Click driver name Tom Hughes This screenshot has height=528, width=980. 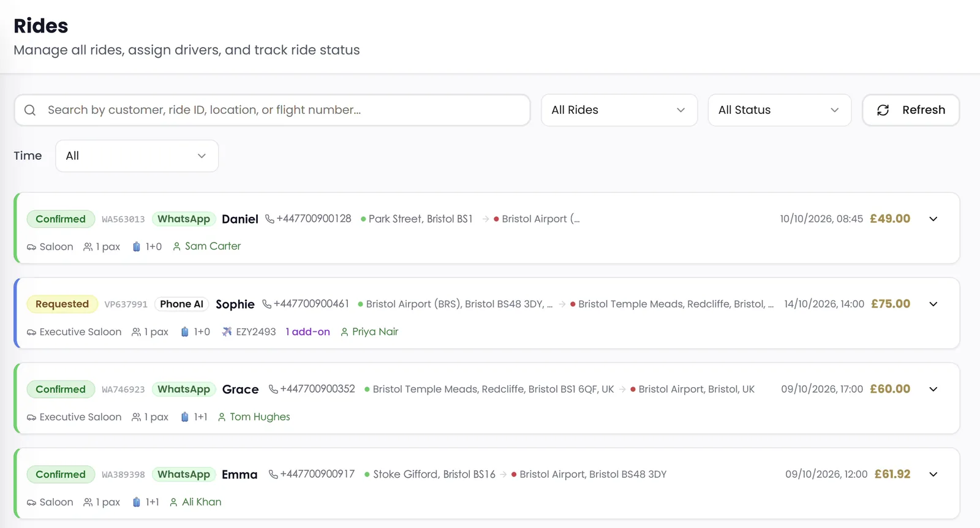pos(260,417)
